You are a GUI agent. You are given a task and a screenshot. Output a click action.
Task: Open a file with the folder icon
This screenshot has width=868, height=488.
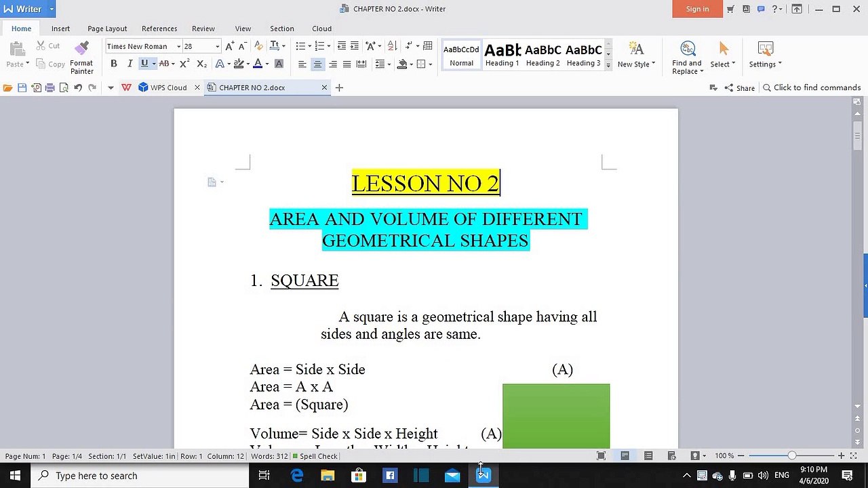[x=7, y=87]
